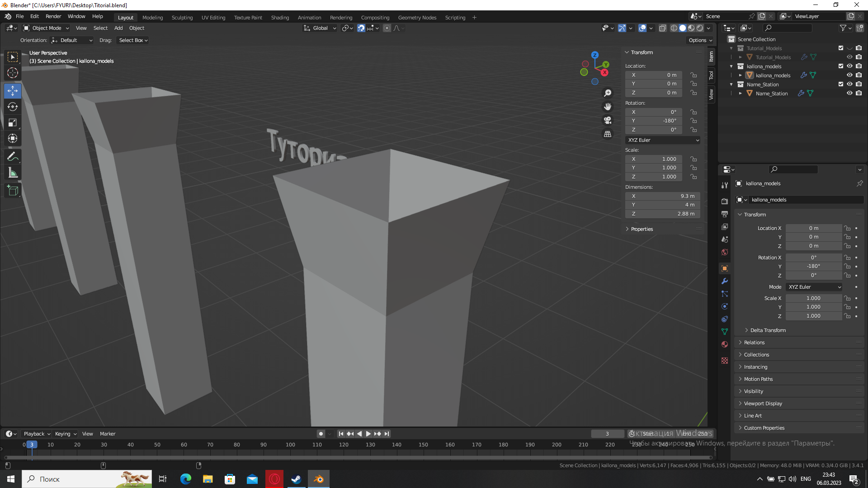Select the Scale tool
The image size is (868, 488).
[13, 123]
